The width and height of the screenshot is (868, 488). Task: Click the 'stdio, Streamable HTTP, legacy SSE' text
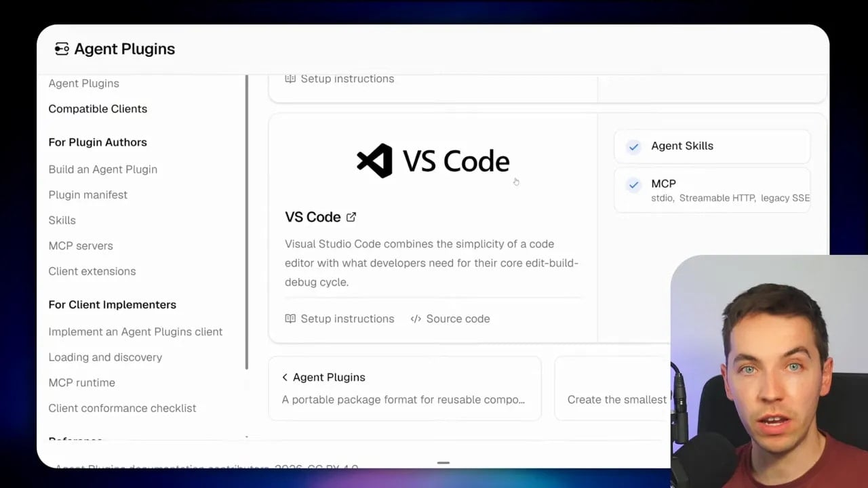coord(730,198)
